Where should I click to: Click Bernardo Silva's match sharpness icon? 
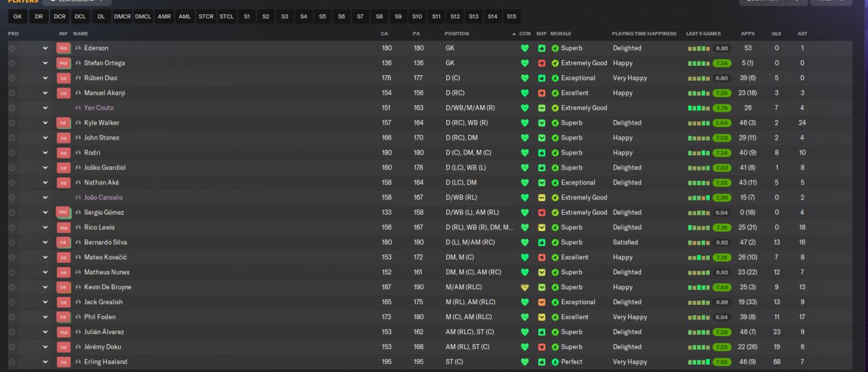[541, 243]
